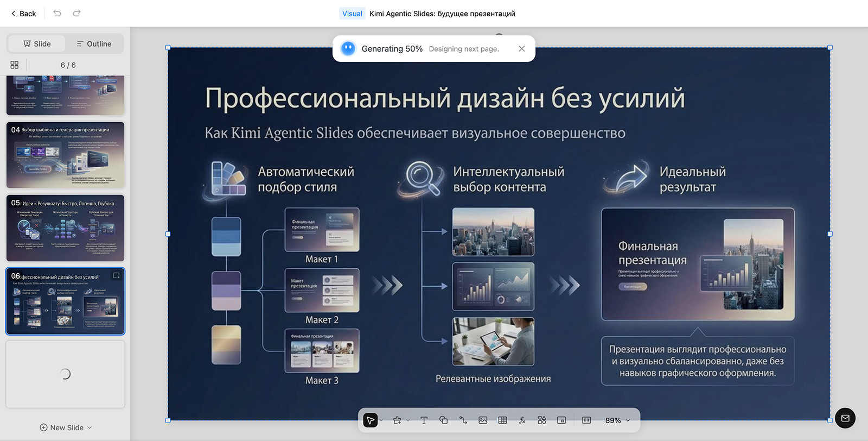This screenshot has height=441, width=868.
Task: Expand the New Slide options
Action: click(x=90, y=428)
